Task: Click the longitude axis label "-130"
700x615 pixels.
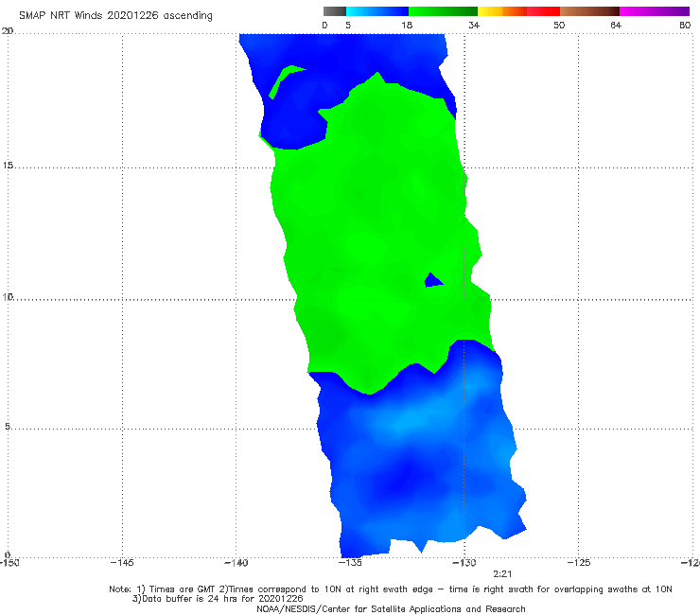Action: (x=464, y=562)
